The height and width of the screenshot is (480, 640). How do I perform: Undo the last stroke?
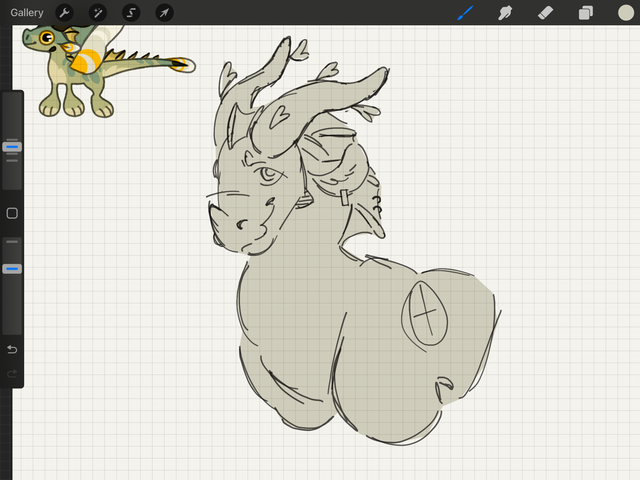pos(12,349)
